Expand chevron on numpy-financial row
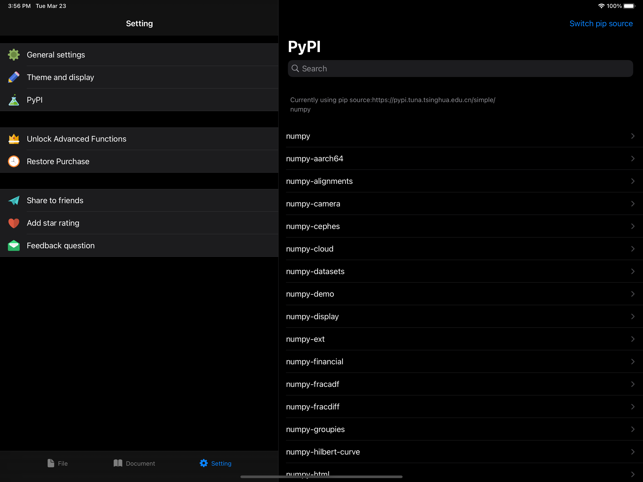 click(x=633, y=361)
